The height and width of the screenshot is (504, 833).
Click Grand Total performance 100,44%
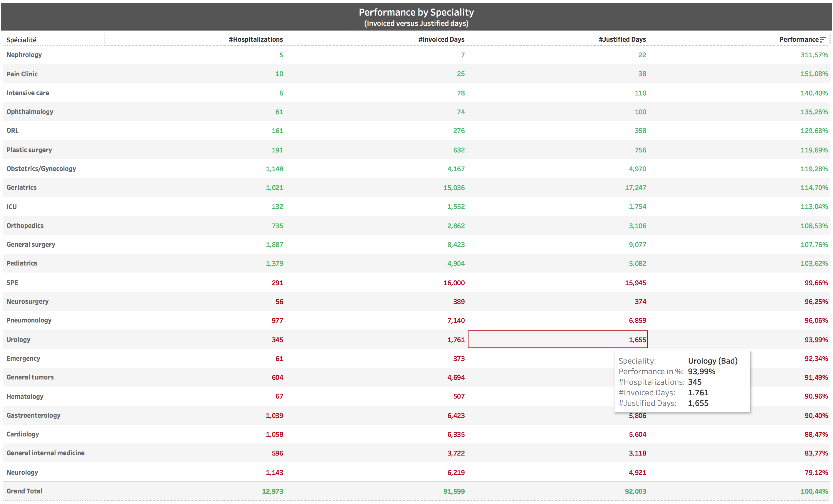click(x=814, y=491)
